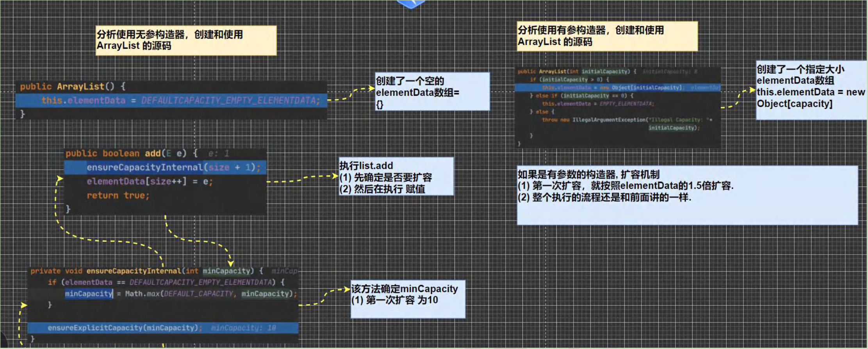Click the public ArrayList() code snippet image
868x349 pixels.
click(171, 100)
